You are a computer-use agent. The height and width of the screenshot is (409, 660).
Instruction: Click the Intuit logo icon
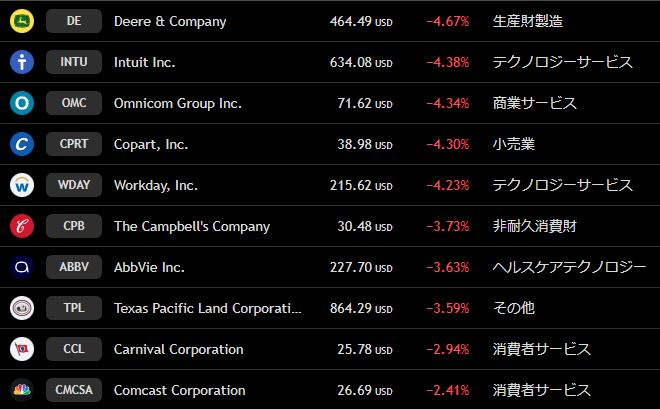(x=22, y=62)
